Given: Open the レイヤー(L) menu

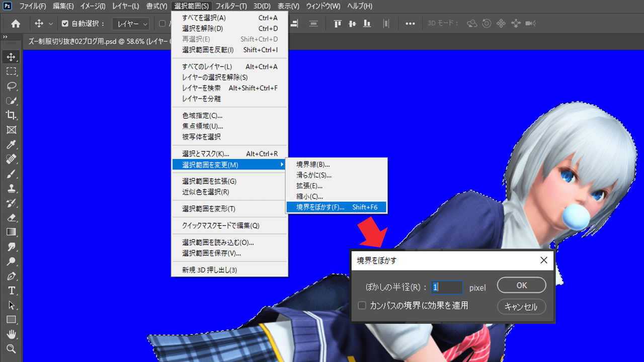Looking at the screenshot, I should pos(125,6).
